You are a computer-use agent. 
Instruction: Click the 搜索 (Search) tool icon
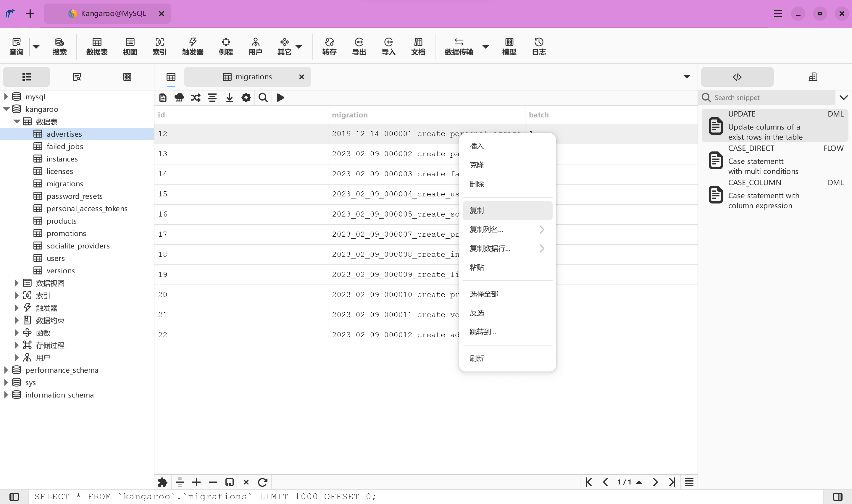coord(59,46)
